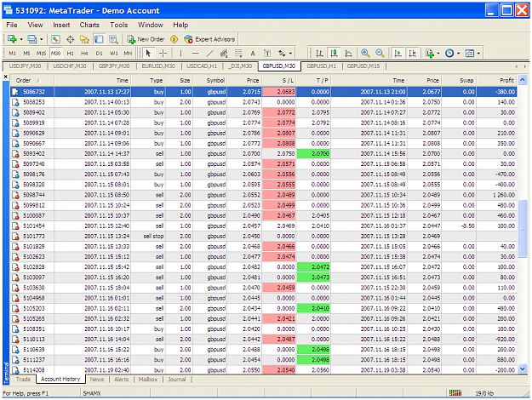Click the Profiles icon

31,39
